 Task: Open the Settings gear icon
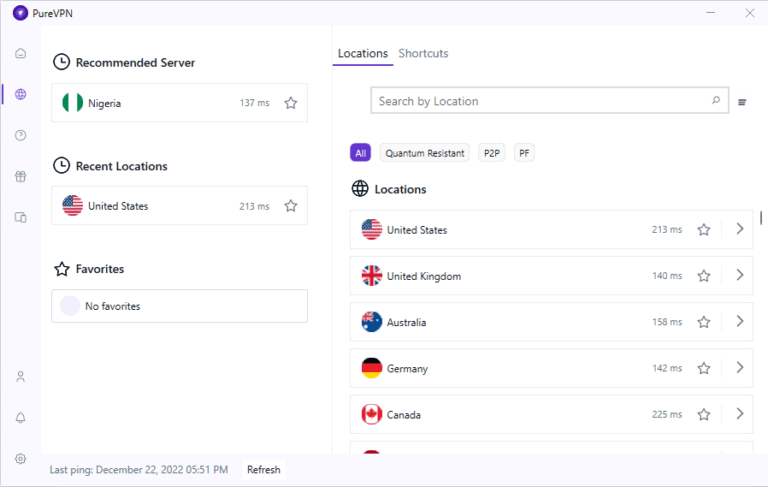pos(20,459)
